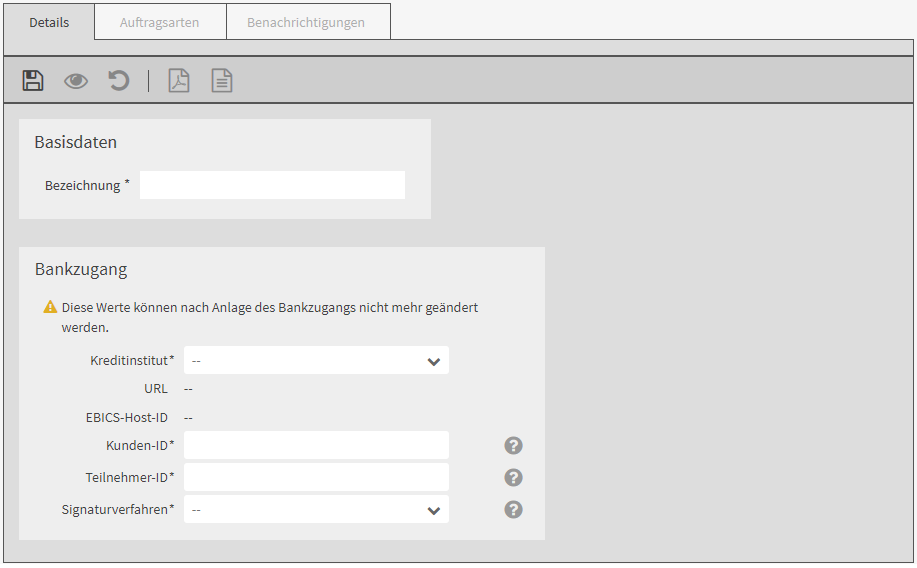Click the text document icon
The width and height of the screenshot is (917, 568).
coord(222,81)
